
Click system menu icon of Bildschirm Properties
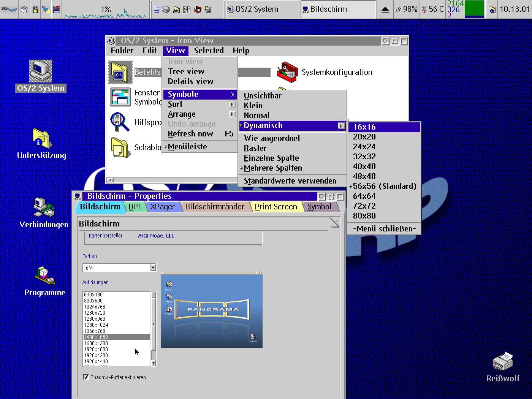[78, 196]
